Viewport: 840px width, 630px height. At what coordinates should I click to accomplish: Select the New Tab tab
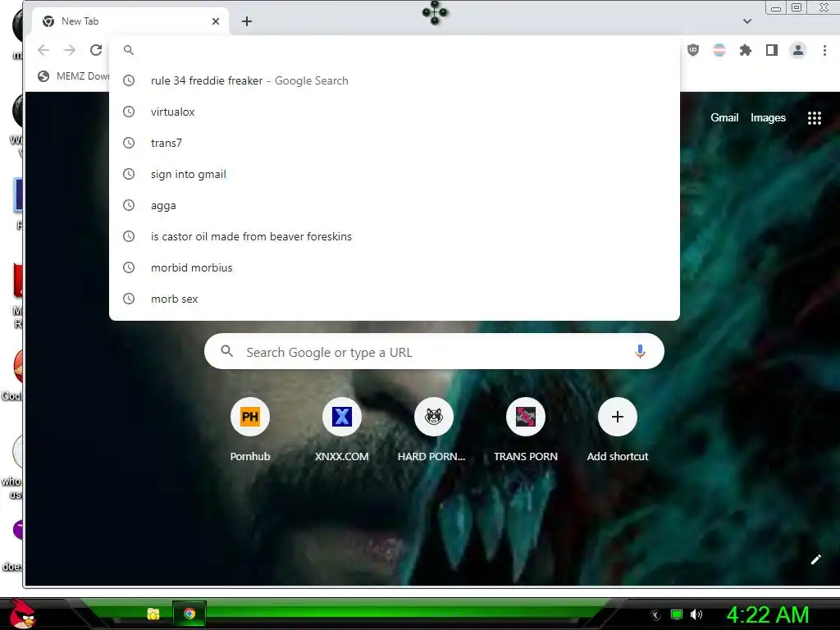pos(130,21)
